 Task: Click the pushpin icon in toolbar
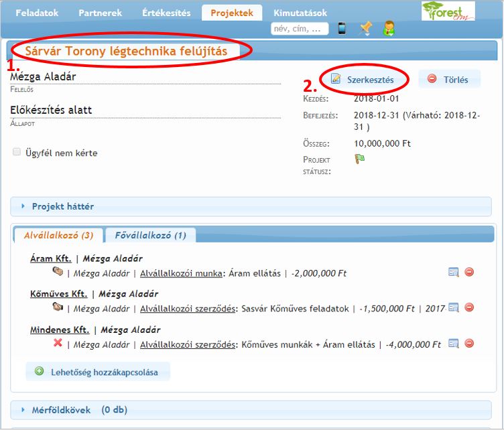tap(365, 29)
